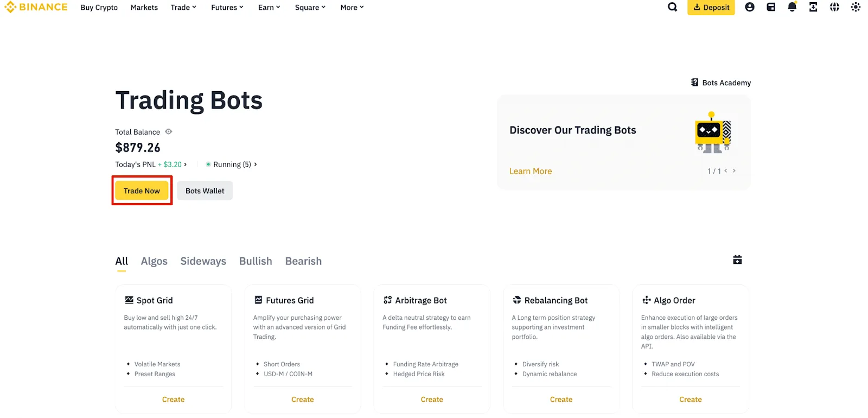Click the Rebalancing Bot card title
Viewport: 868px width, 418px height.
[x=556, y=300]
